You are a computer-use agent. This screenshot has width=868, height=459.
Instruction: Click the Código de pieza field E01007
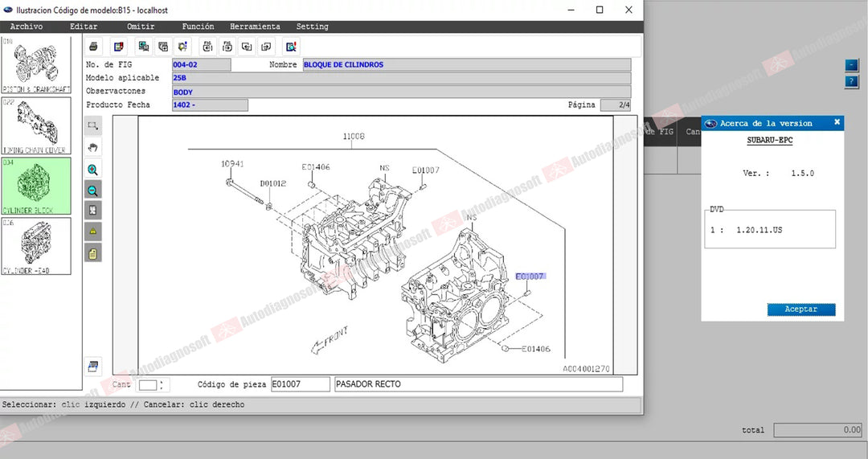pyautogui.click(x=300, y=383)
